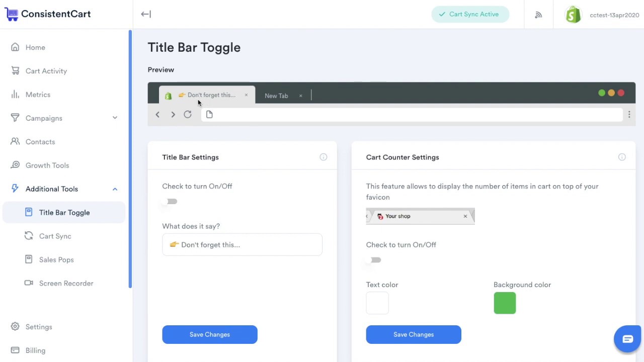Open the Home menu item

[x=35, y=47]
